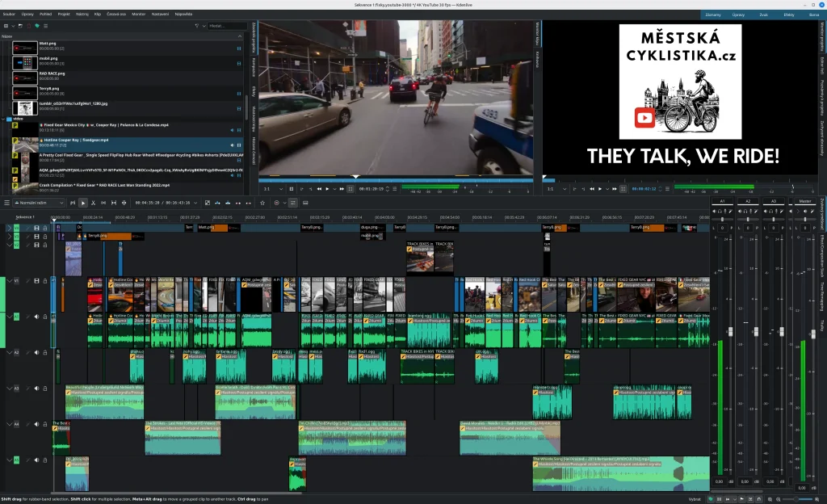Lock video track V1
Screen dimensions: 827x504
point(45,281)
